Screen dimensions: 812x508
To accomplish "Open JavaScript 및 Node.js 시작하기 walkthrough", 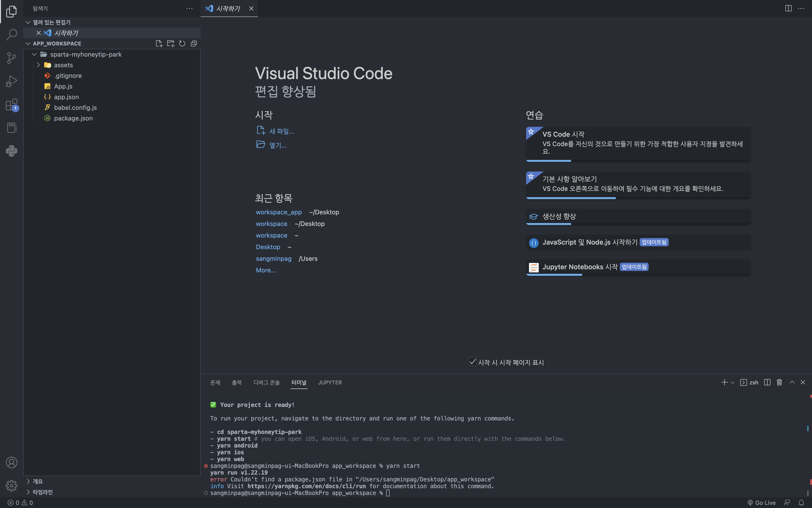I will [x=638, y=242].
